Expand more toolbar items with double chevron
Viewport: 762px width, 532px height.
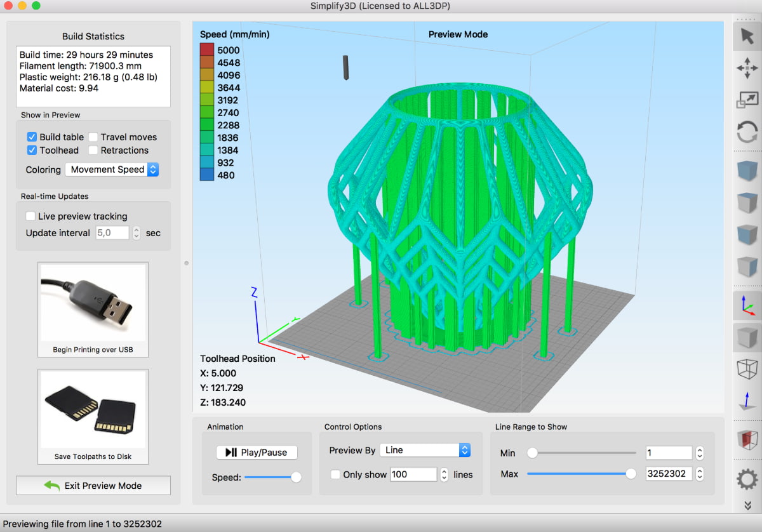[x=747, y=505]
